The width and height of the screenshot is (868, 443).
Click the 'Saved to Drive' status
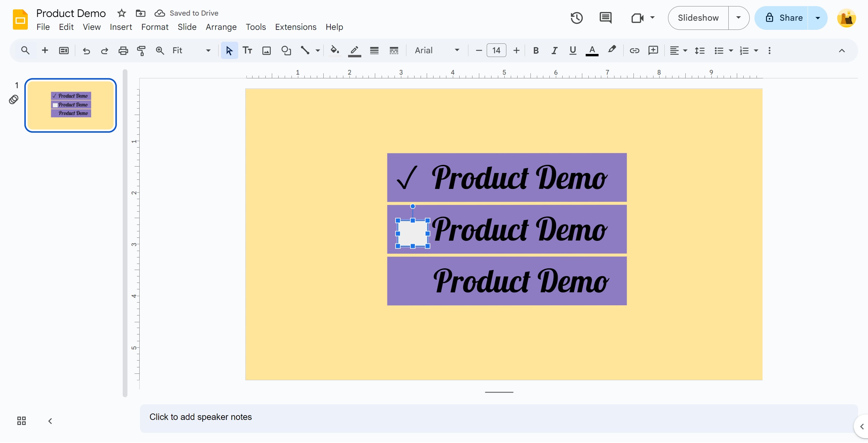[194, 13]
